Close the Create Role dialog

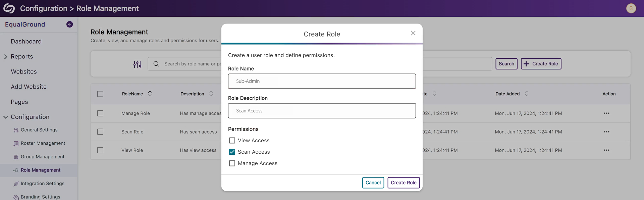pyautogui.click(x=413, y=33)
